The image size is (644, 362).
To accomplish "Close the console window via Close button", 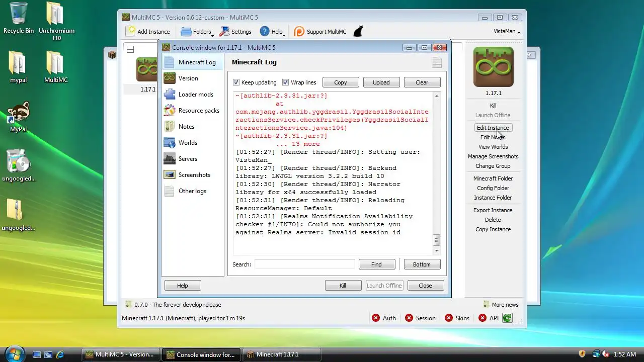I will [x=425, y=286].
